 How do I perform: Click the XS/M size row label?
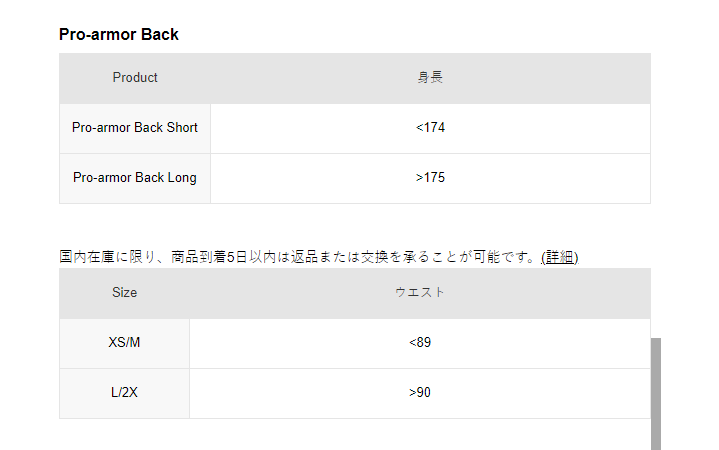125,343
